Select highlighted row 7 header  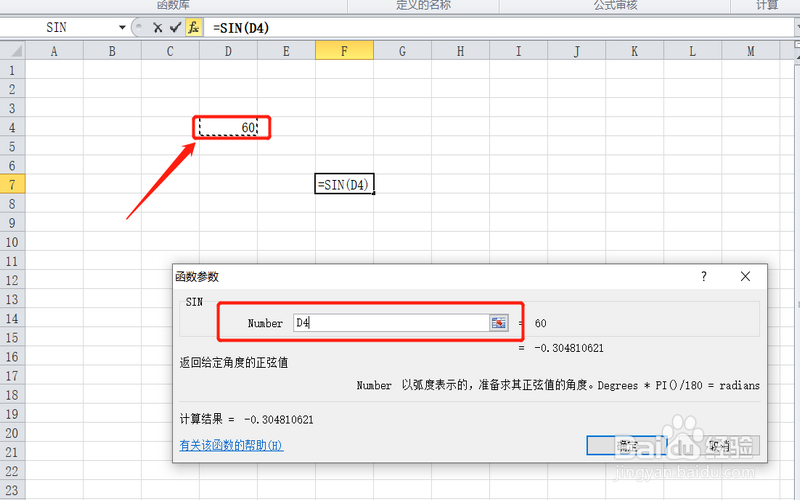point(12,184)
